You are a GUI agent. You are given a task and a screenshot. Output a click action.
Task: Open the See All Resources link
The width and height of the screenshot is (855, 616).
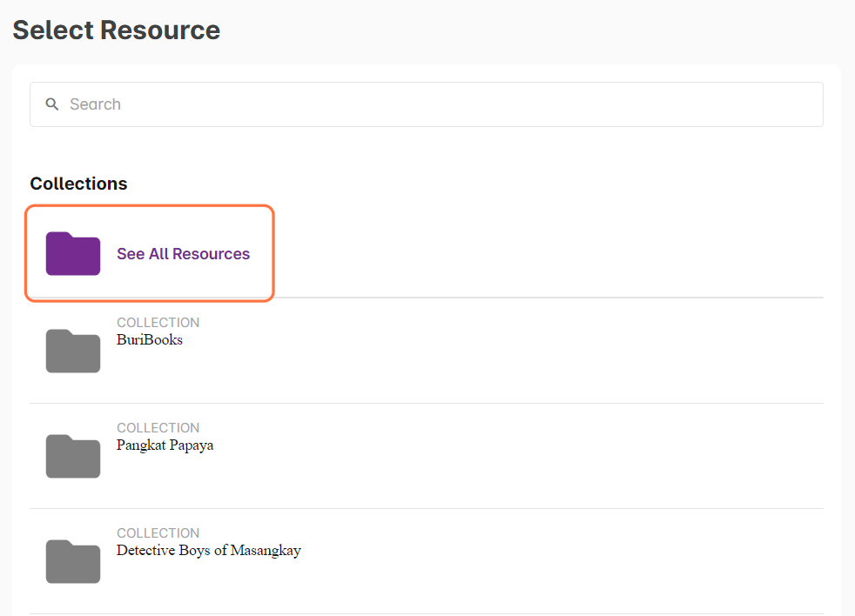[183, 254]
